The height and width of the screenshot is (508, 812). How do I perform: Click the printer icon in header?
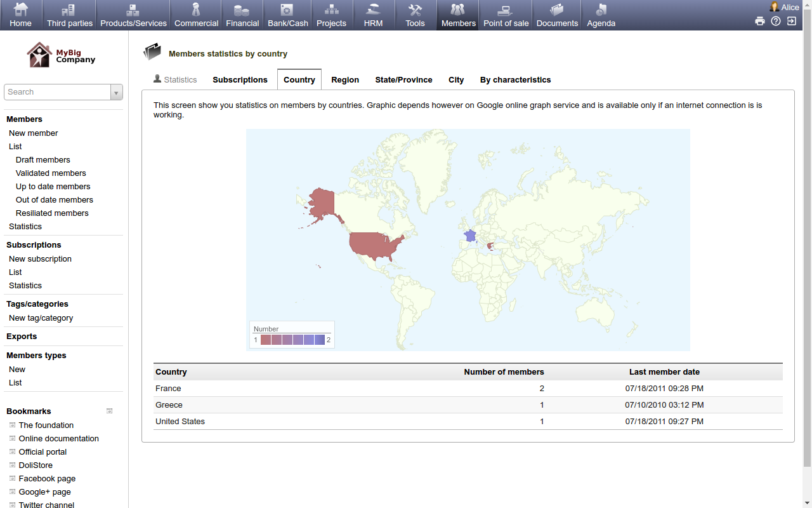[760, 21]
